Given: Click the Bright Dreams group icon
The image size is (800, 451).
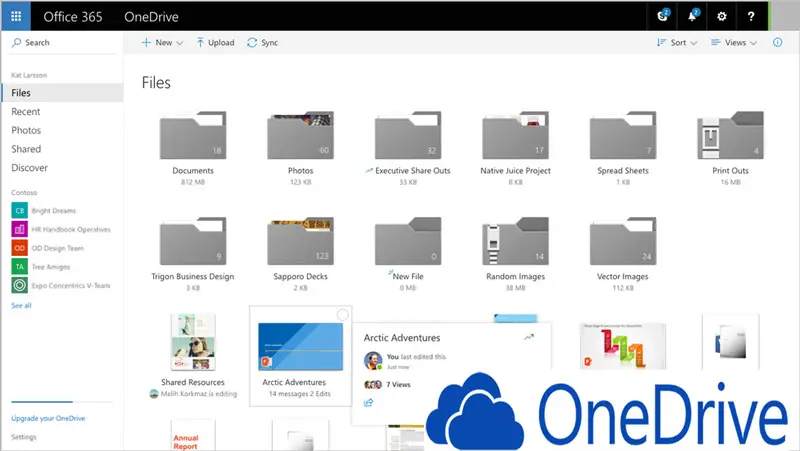Looking at the screenshot, I should pyautogui.click(x=19, y=210).
